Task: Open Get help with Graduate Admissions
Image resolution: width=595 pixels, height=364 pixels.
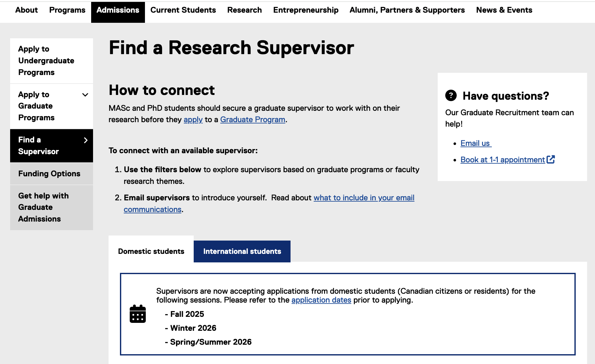Action: point(43,207)
